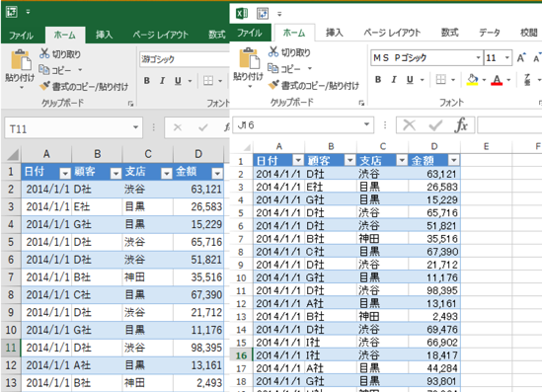Open font size 11 dropdown
Viewport: 542px width, 392px height.
click(x=507, y=57)
